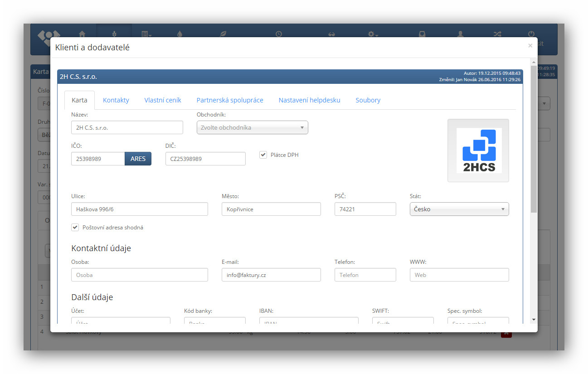The height and width of the screenshot is (374, 588).
Task: Click the droplet icon in the top navbar
Action: (x=180, y=34)
